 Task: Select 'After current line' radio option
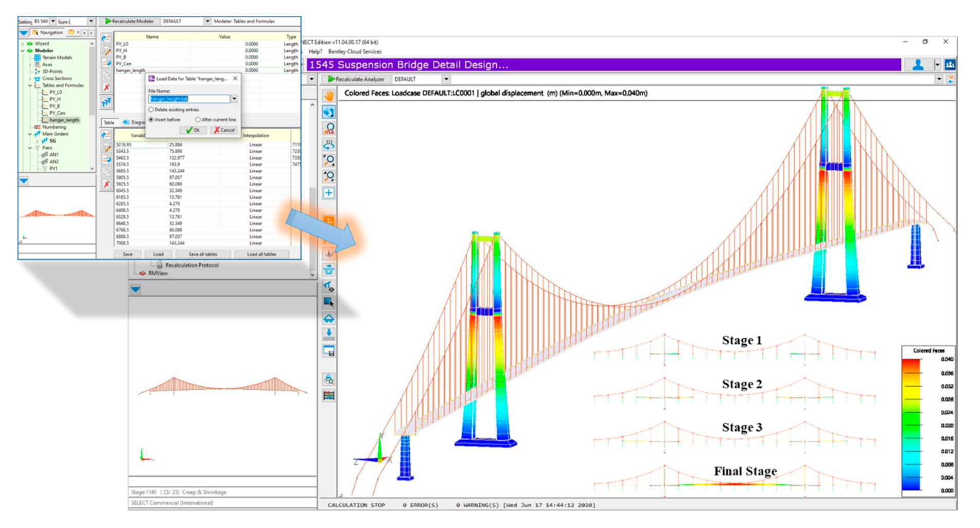[198, 119]
